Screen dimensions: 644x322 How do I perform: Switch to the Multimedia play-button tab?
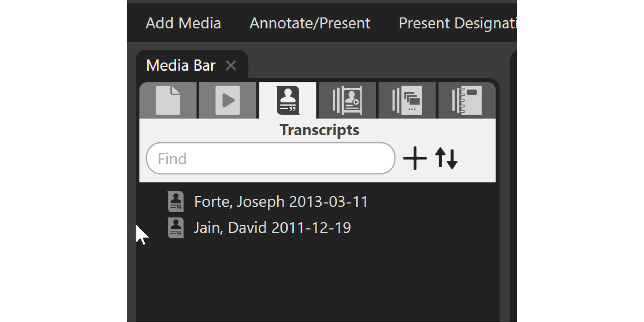(x=227, y=100)
